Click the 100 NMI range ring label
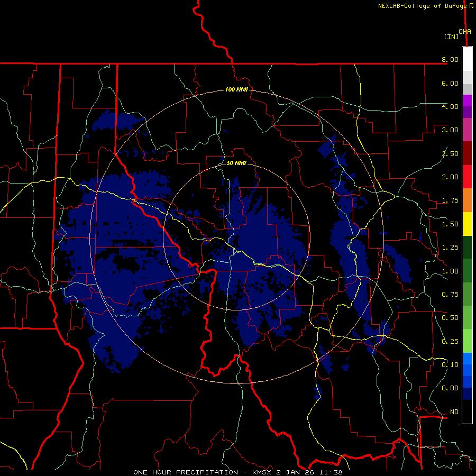The height and width of the screenshot is (476, 476). [x=236, y=89]
